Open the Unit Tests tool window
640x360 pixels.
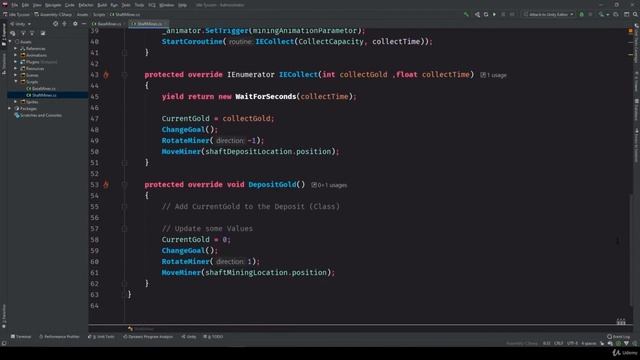(x=101, y=337)
